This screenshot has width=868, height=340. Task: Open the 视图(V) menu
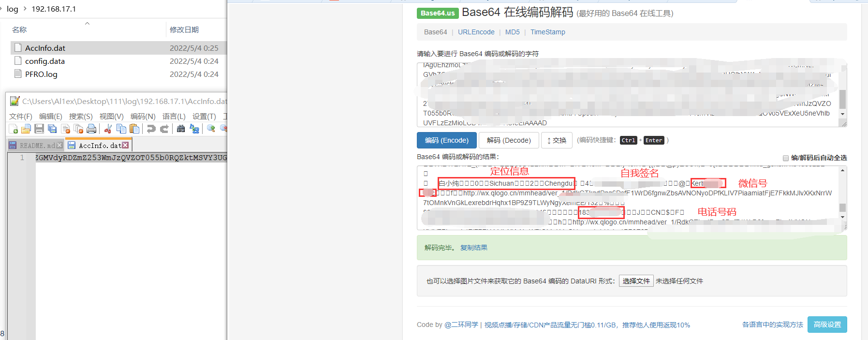tap(112, 117)
